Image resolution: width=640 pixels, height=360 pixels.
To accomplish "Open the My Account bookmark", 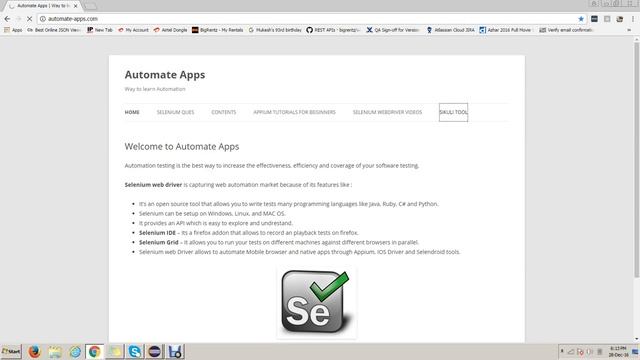I will [x=133, y=30].
